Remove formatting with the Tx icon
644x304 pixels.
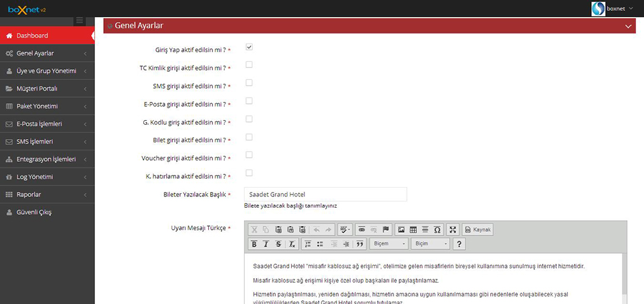point(292,244)
